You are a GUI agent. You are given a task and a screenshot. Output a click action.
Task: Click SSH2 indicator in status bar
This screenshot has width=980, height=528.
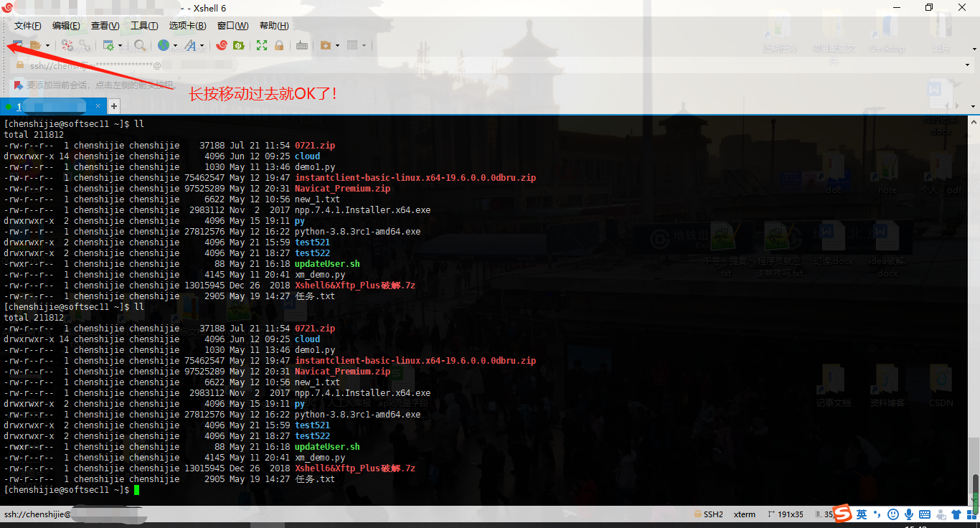click(x=709, y=514)
